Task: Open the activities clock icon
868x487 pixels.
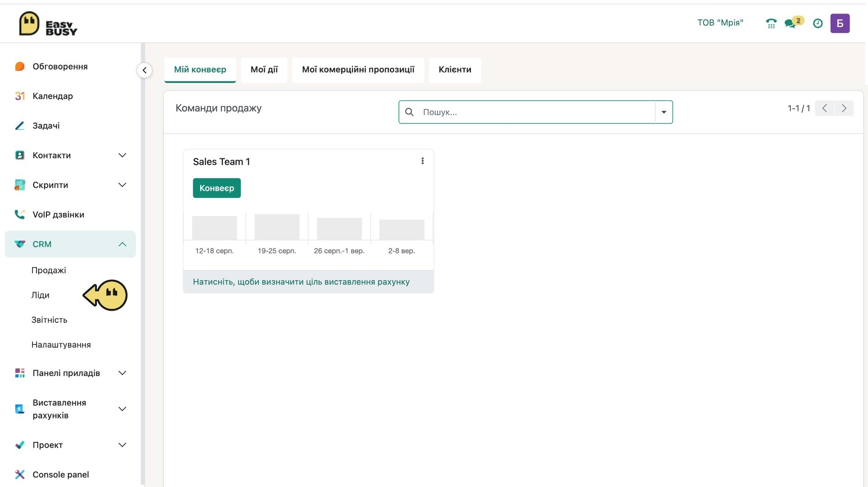Action: [818, 23]
